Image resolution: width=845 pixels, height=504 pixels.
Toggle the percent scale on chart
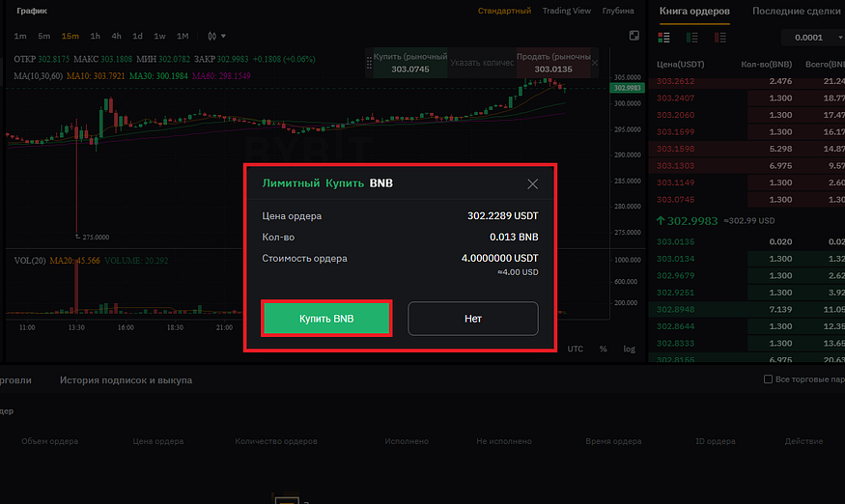[603, 349]
